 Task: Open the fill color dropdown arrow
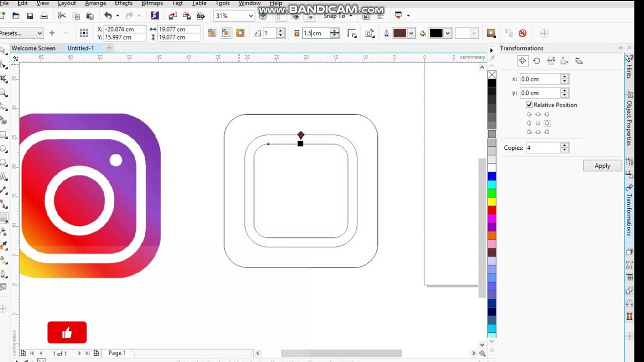[447, 33]
